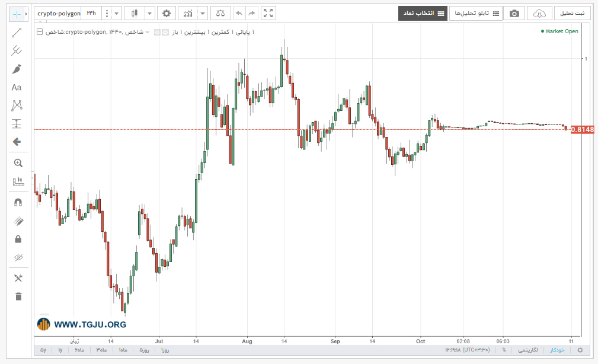Select the 1y time range
Image resolution: width=598 pixels, height=364 pixels.
[60, 350]
